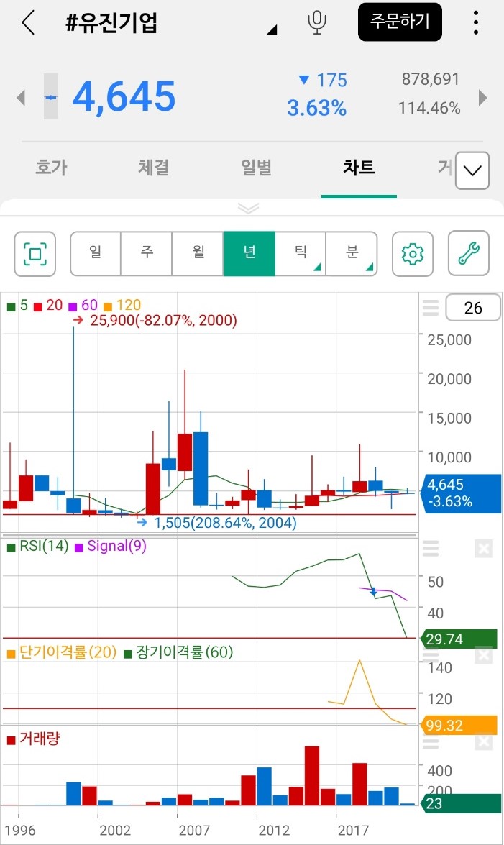Open fullscreen chart view icon
The width and height of the screenshot is (504, 845).
(35, 254)
